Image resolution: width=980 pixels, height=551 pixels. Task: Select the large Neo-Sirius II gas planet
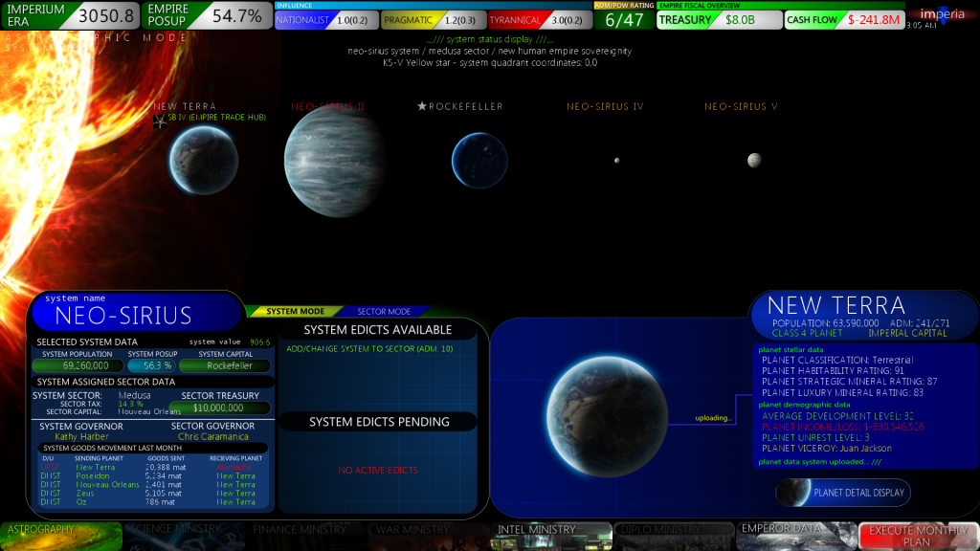(334, 161)
